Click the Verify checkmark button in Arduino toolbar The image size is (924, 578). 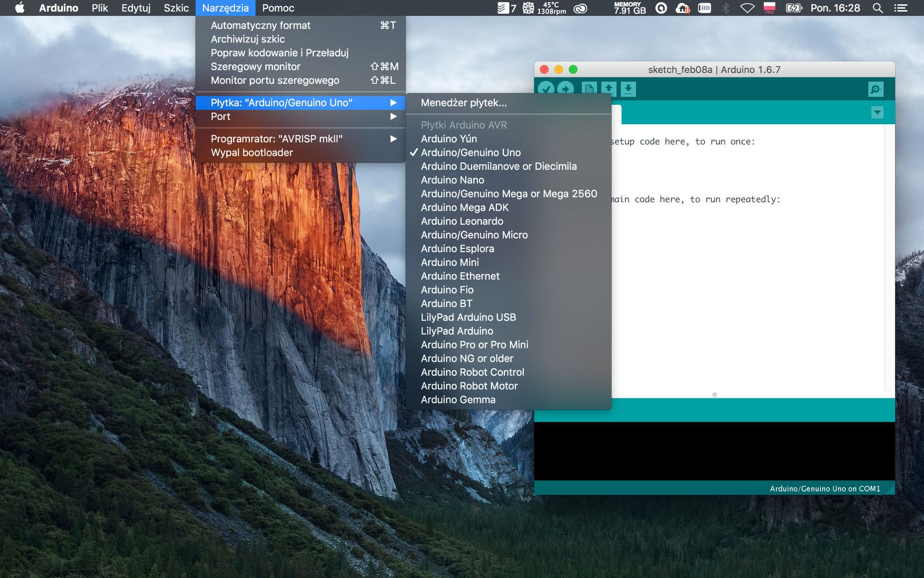tap(546, 89)
